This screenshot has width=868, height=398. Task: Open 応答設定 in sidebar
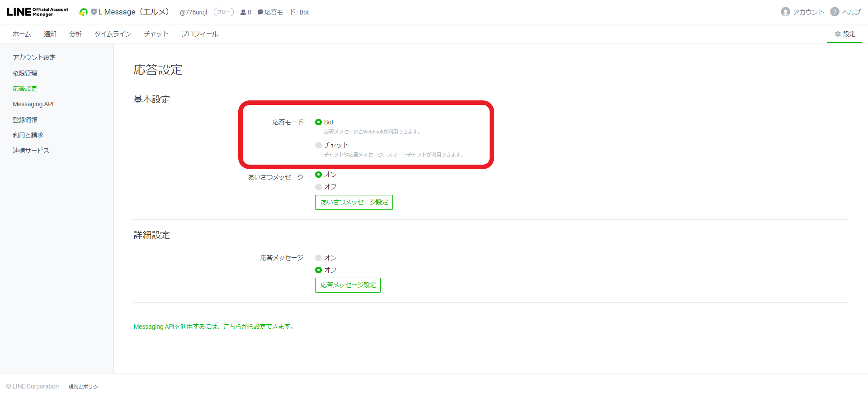tap(25, 89)
